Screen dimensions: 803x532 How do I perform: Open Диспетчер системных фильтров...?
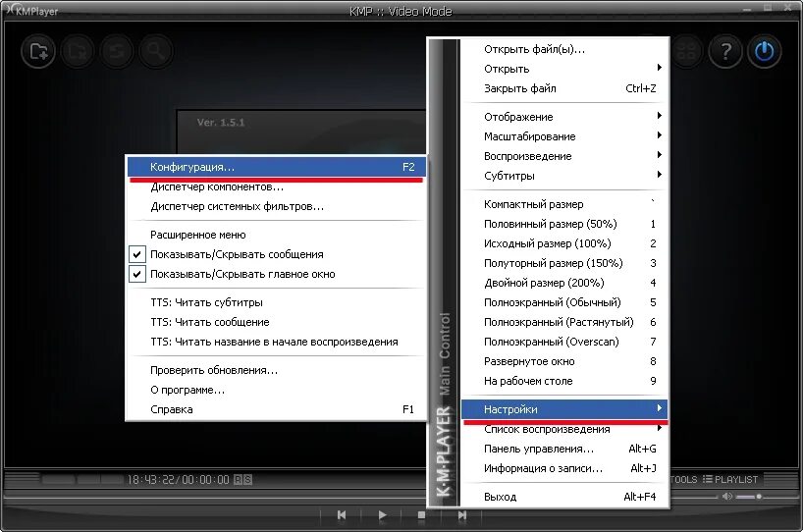(x=276, y=206)
